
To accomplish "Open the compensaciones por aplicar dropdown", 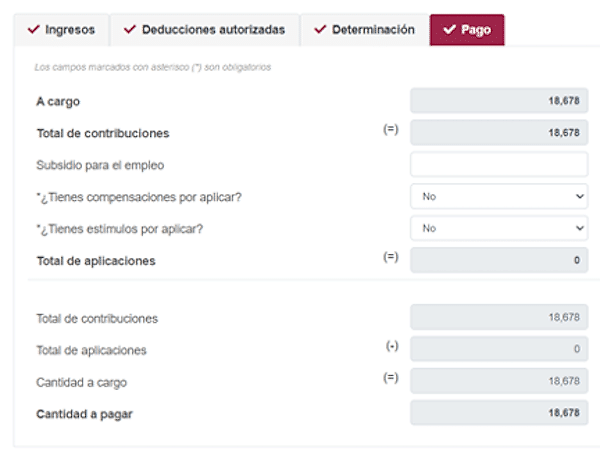I will pos(499,196).
